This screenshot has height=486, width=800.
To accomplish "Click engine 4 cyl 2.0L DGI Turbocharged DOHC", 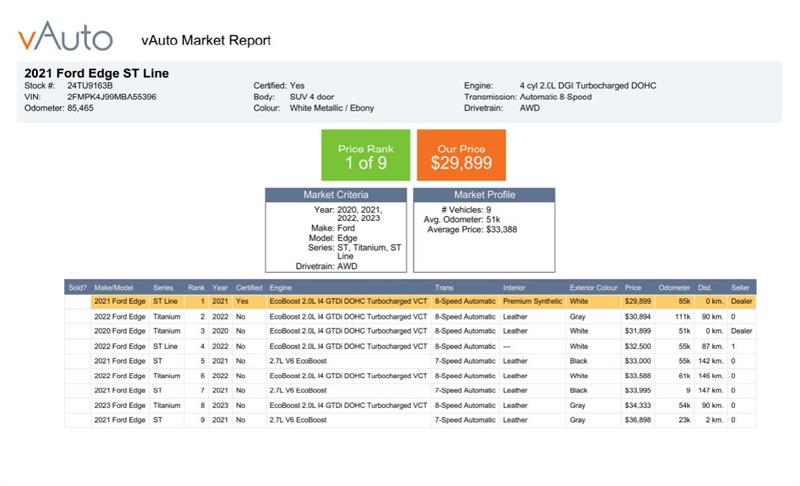I will tap(588, 86).
